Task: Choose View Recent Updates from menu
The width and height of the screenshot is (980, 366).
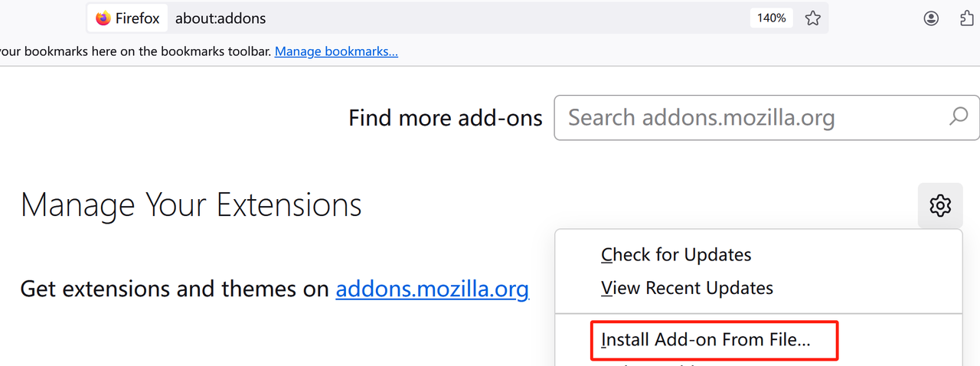Action: point(687,289)
